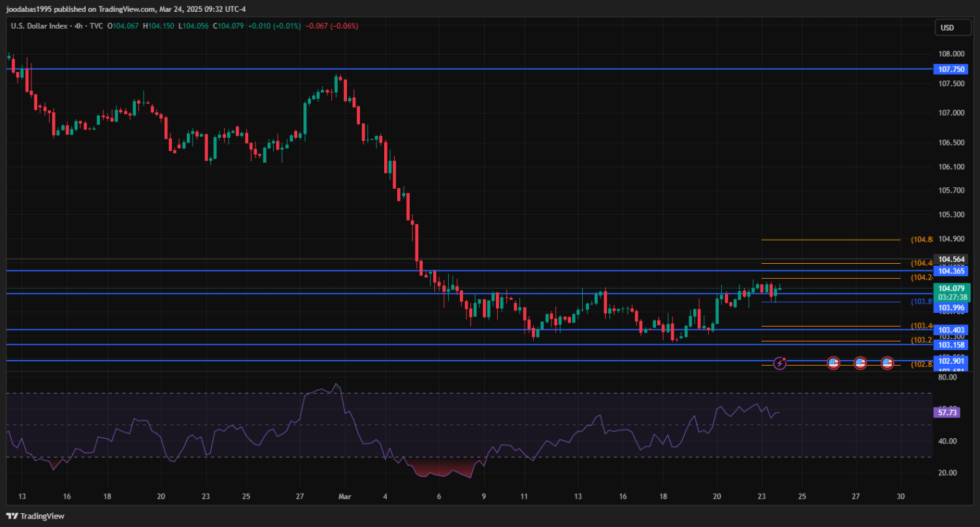The image size is (980, 527).
Task: Click the grey 104.564 crosshair price label
Action: 951,259
